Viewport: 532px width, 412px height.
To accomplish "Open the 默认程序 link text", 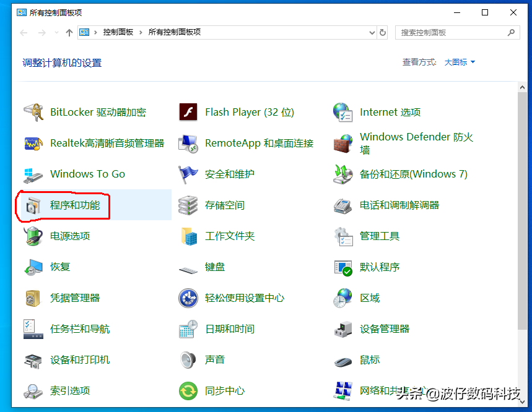I will tap(380, 267).
